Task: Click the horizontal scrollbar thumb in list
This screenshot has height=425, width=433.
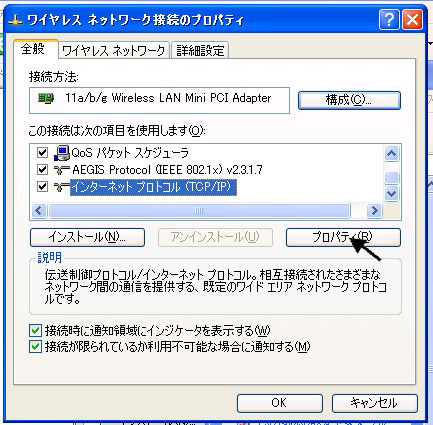Action: [199, 211]
